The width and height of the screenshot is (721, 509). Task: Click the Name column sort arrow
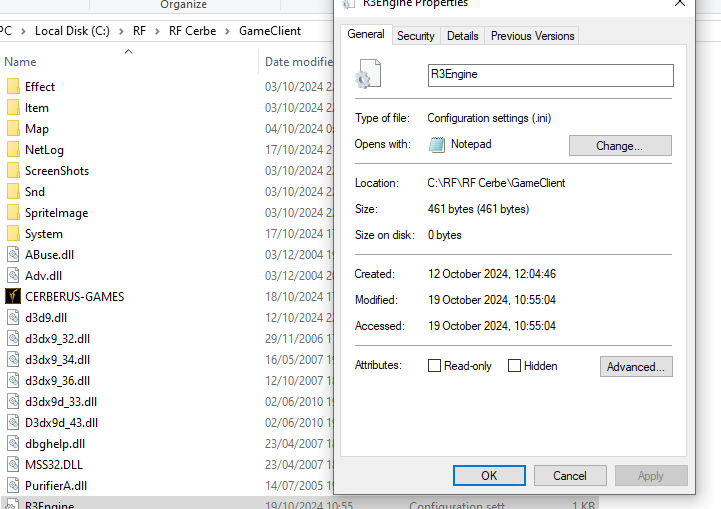(x=128, y=49)
